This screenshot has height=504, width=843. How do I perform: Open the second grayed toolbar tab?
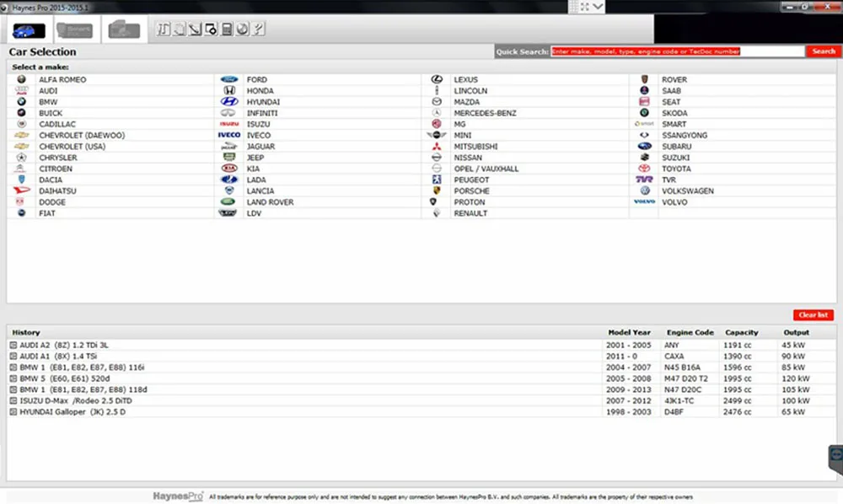pos(75,30)
